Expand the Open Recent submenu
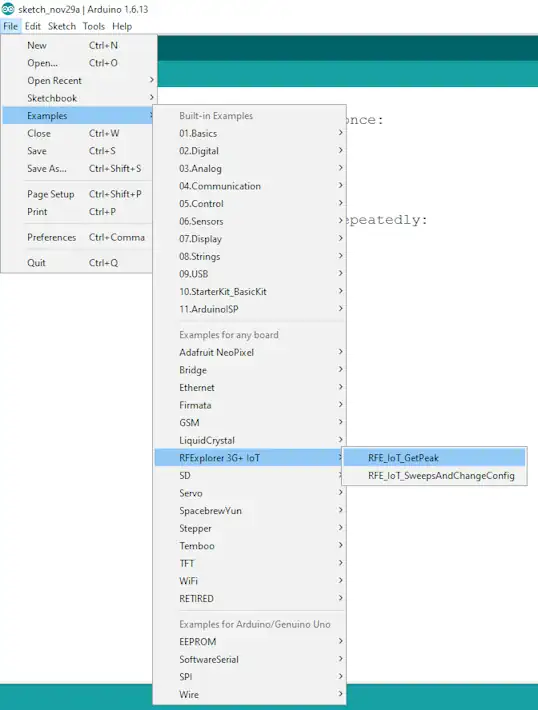This screenshot has width=538, height=710. click(x=79, y=81)
